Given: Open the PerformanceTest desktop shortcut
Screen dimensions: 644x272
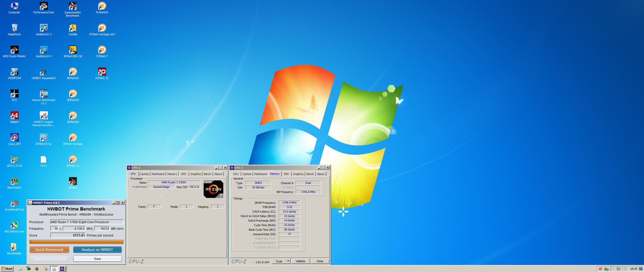Looking at the screenshot, I should coord(44,8).
